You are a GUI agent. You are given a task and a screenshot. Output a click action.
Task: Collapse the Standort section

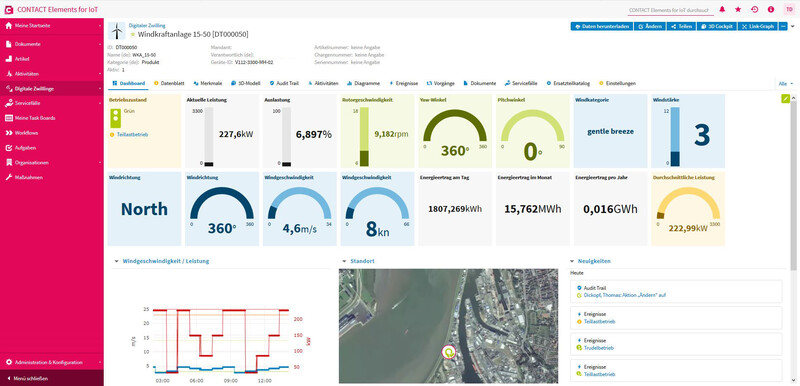point(344,261)
